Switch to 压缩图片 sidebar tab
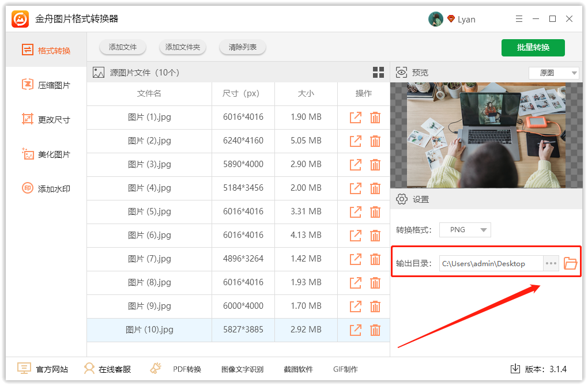This screenshot has width=588, height=386. pos(46,85)
